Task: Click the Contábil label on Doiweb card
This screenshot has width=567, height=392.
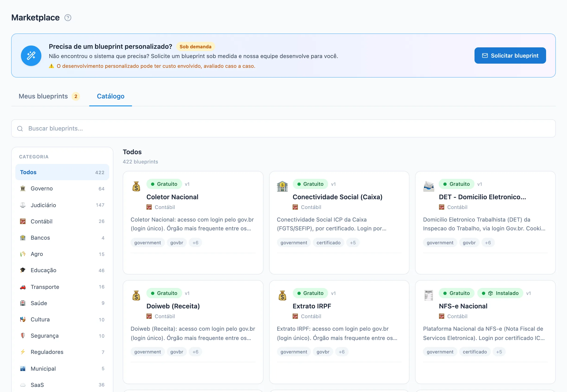Action: [165, 317]
